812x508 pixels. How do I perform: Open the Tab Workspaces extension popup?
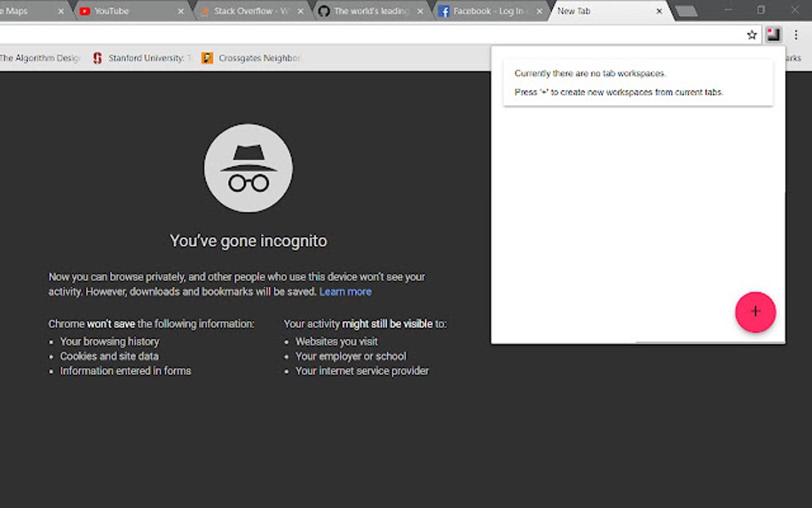(x=771, y=34)
